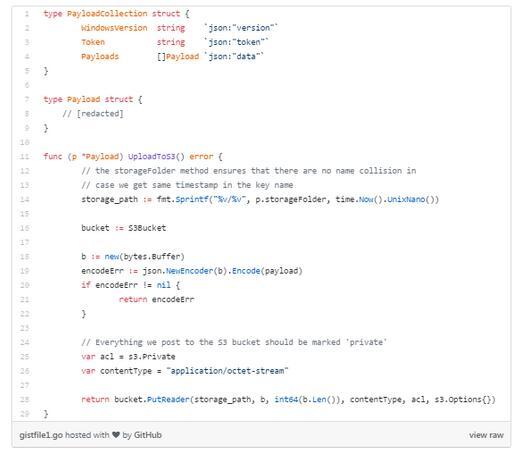Click the 'WindowsVersion' field name
520x452 pixels.
point(114,28)
